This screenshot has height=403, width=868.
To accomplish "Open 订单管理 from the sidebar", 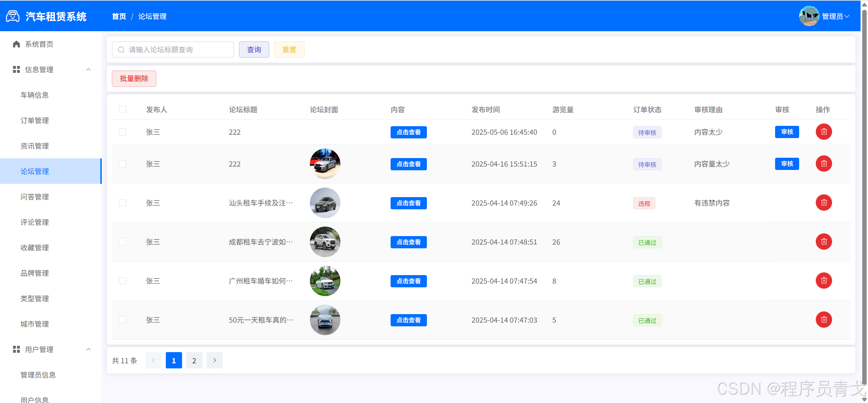I will coord(35,120).
